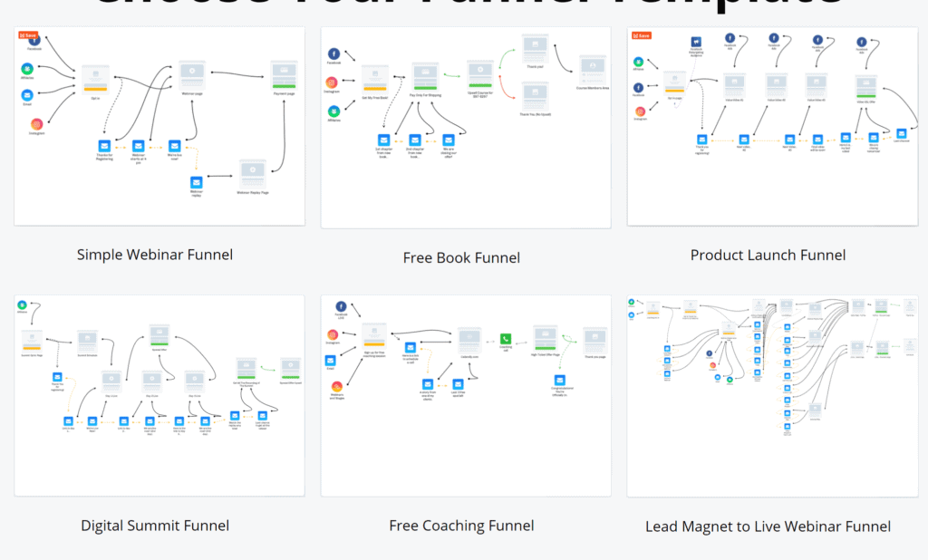
Task: Click the Email source icon in Simple Webinar Funnel
Action: 27,95
